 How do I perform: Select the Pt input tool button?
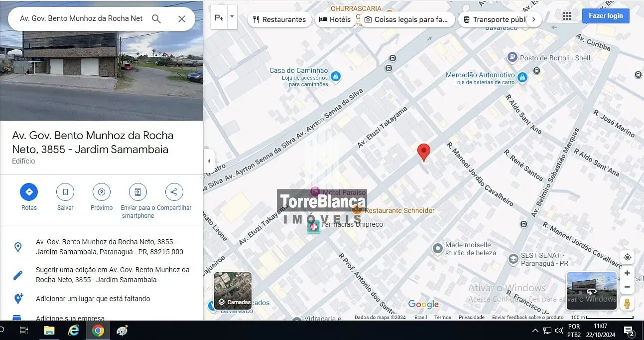point(219,17)
